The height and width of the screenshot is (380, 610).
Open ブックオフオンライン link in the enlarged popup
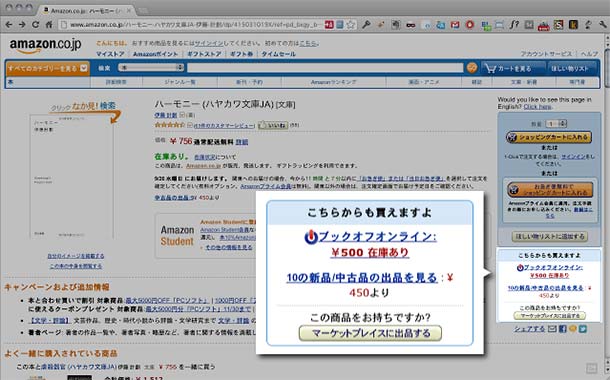point(370,236)
